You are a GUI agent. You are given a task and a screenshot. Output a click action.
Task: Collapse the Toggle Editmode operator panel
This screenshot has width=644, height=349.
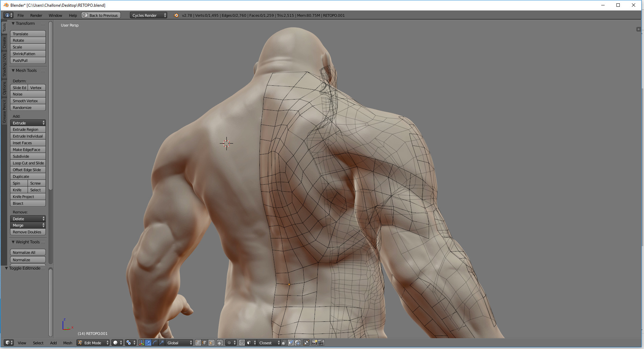coord(6,268)
